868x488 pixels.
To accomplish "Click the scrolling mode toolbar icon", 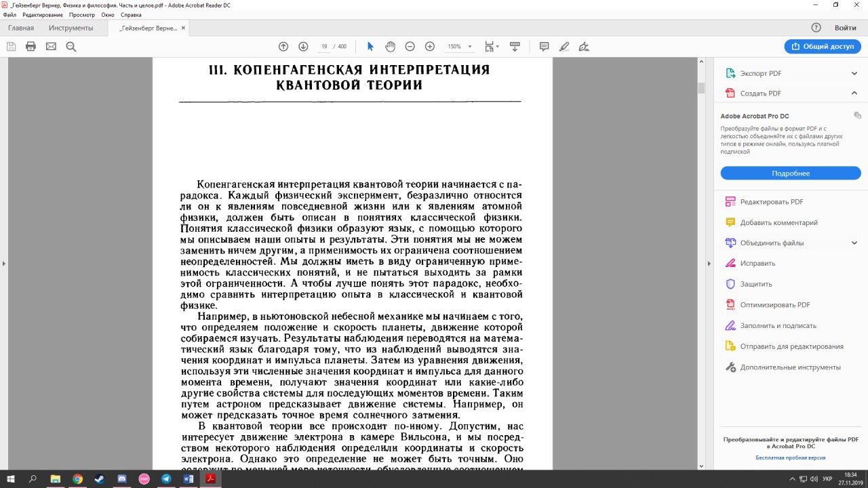I will coord(515,46).
